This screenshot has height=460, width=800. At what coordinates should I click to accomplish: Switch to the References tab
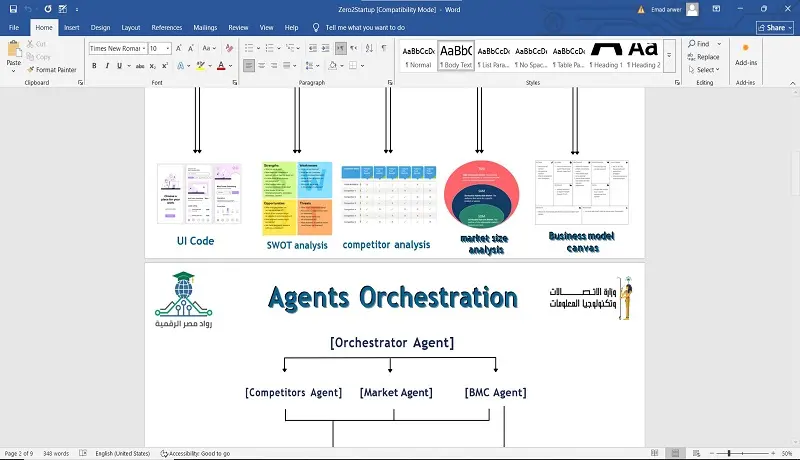coord(166,28)
